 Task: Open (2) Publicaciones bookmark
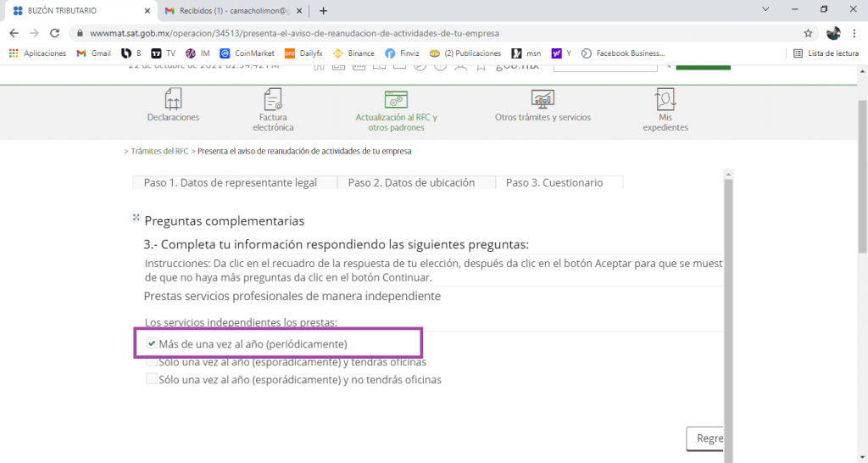(x=465, y=53)
